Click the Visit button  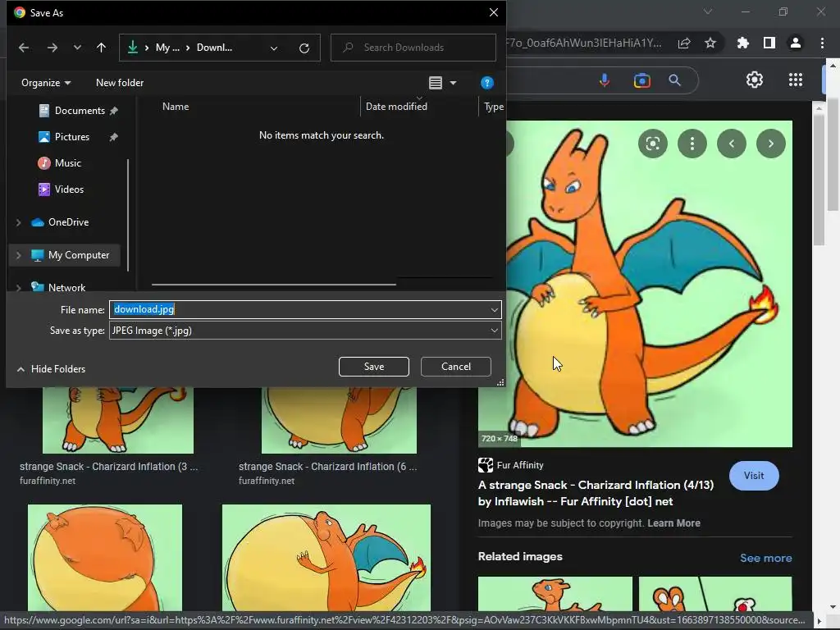[754, 476]
